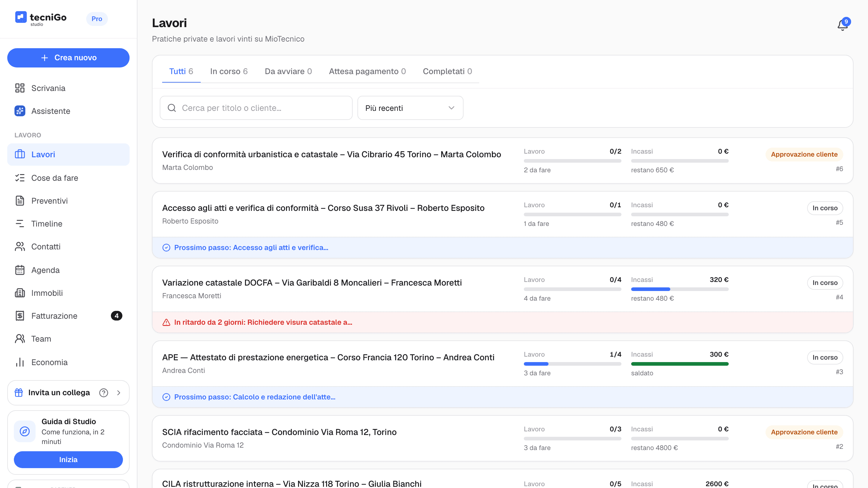Click the Economia bar chart icon
868x488 pixels.
[x=20, y=362]
